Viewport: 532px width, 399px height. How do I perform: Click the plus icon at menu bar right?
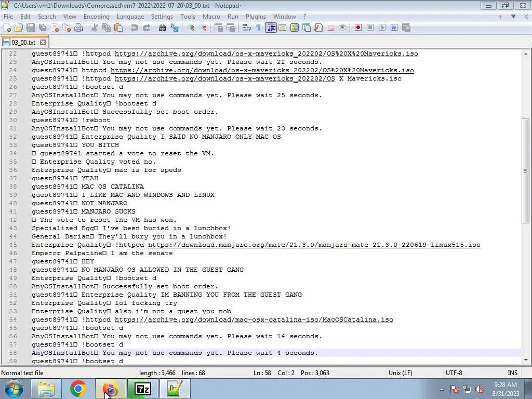500,17
